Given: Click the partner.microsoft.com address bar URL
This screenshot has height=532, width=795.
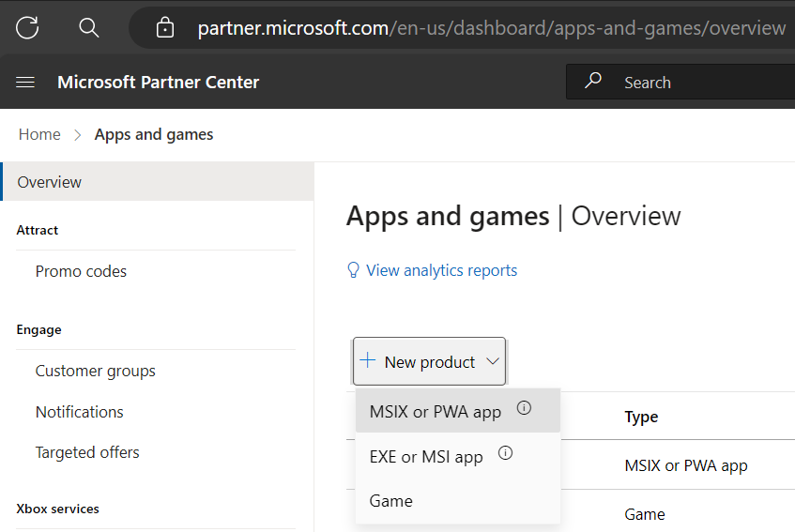Looking at the screenshot, I should (x=491, y=28).
